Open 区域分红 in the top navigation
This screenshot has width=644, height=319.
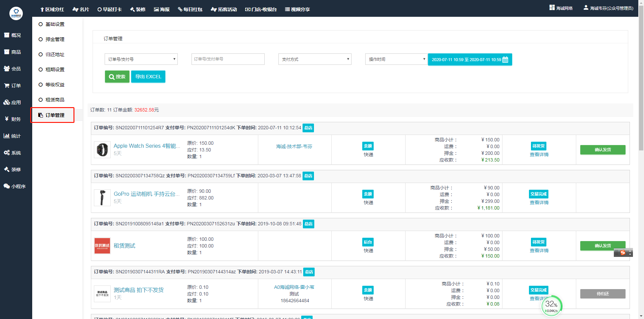tap(52, 9)
